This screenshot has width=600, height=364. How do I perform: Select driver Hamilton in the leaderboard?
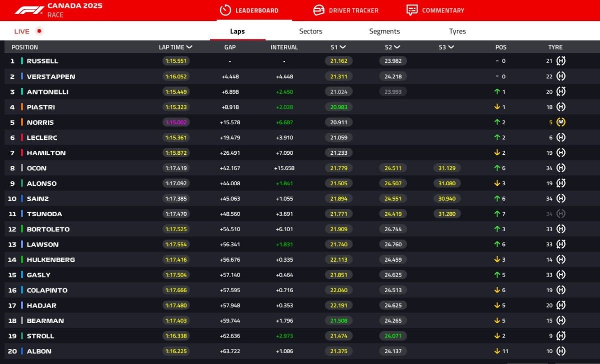click(x=46, y=153)
